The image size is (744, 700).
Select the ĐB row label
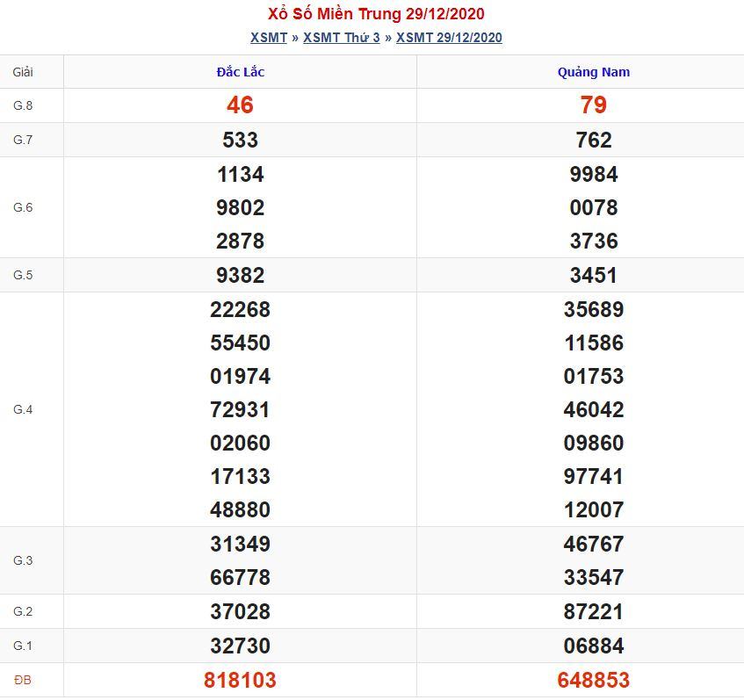23,681
